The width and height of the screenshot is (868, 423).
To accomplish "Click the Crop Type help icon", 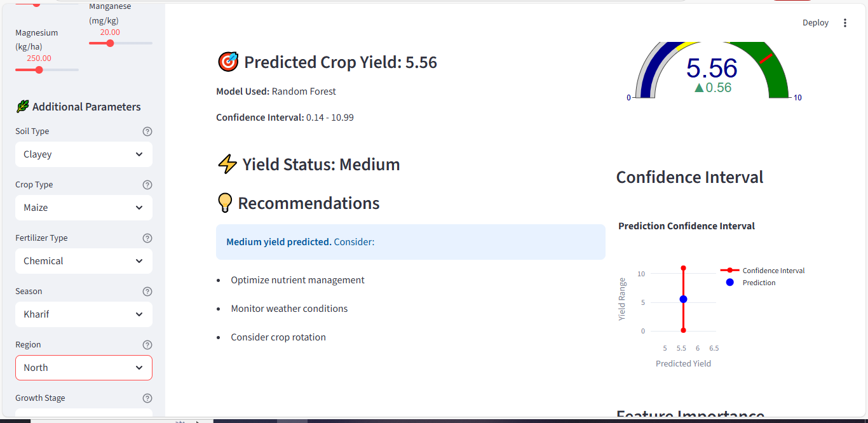I will coord(147,185).
